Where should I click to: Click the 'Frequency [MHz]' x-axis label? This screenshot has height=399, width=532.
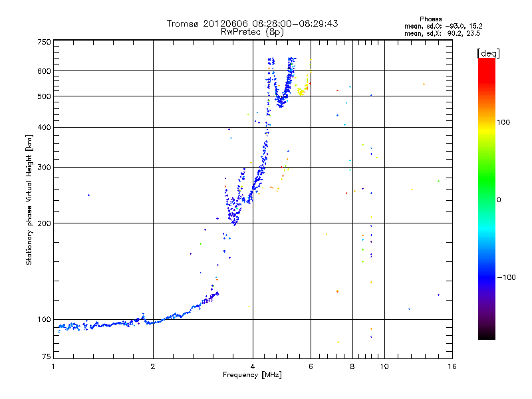point(252,375)
